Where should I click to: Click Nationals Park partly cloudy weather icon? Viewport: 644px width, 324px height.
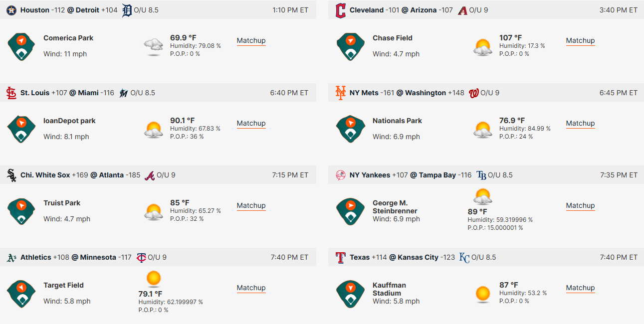click(483, 129)
